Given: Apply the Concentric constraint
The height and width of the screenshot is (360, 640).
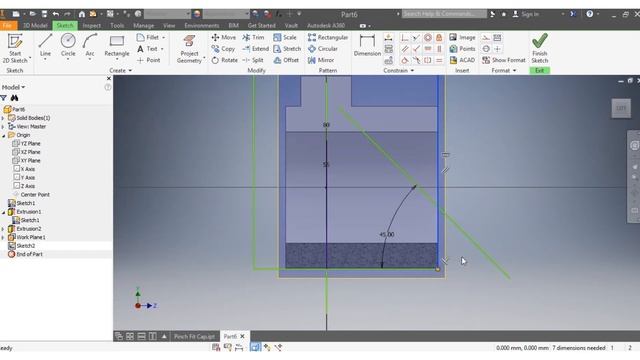Looking at the screenshot, I should [427, 38].
